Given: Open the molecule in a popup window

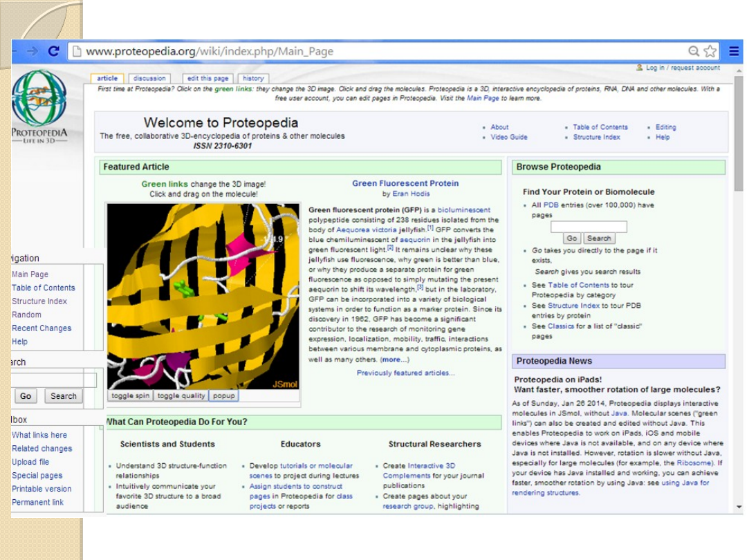Looking at the screenshot, I should click(x=223, y=395).
